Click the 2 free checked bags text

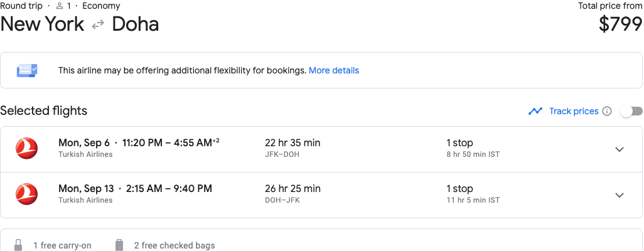pyautogui.click(x=174, y=245)
